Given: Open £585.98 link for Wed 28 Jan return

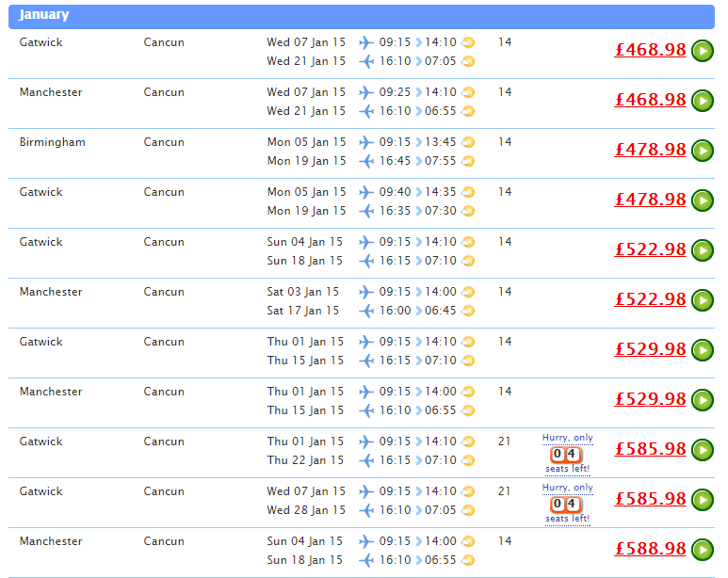Looking at the screenshot, I should 650,499.
